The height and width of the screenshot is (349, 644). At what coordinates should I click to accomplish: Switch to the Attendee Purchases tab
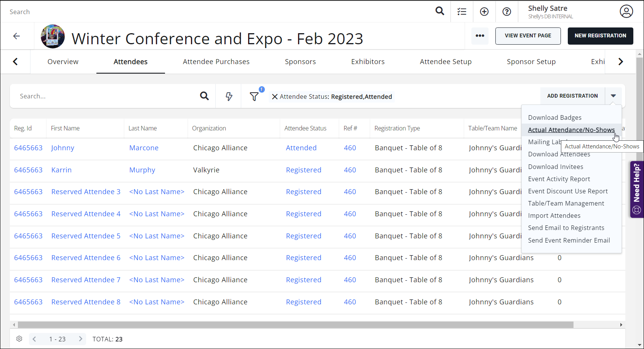[x=216, y=62]
